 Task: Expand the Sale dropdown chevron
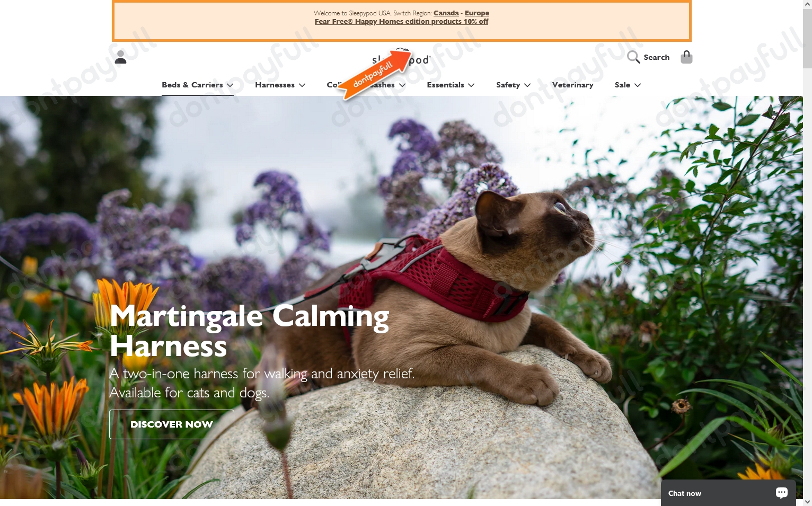pos(638,85)
